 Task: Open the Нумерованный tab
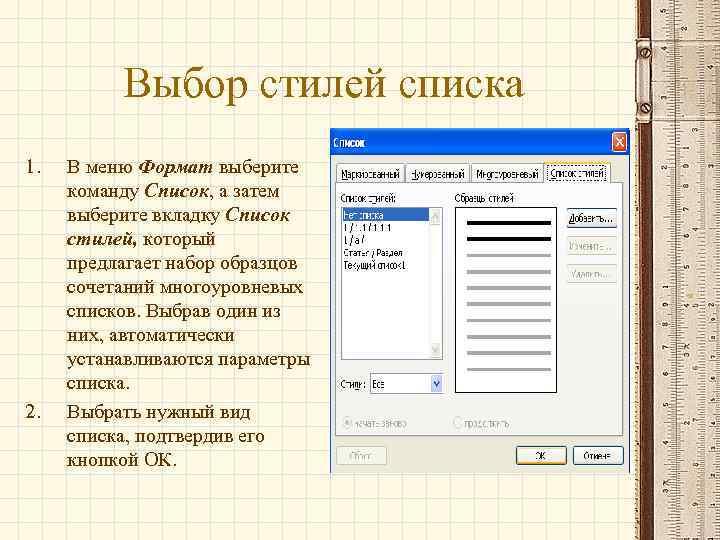pos(438,174)
